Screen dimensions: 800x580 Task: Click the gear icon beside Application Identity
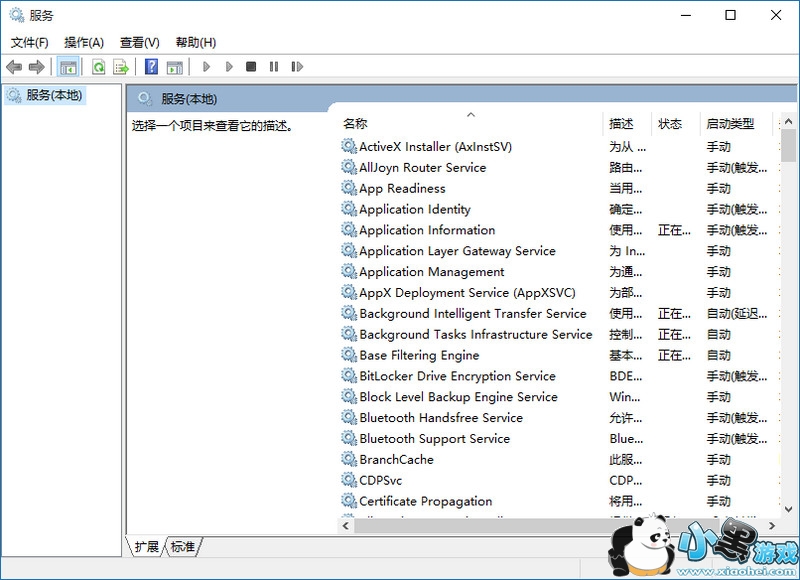pos(349,209)
